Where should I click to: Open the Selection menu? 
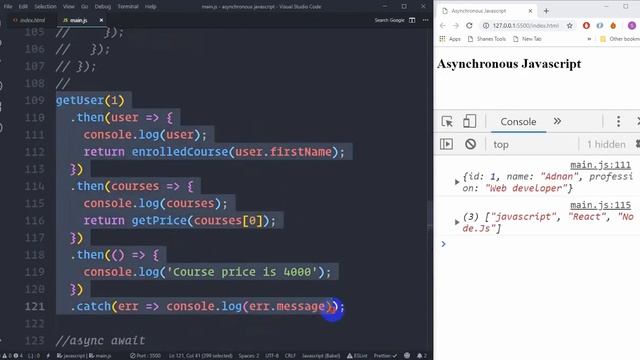[45, 7]
